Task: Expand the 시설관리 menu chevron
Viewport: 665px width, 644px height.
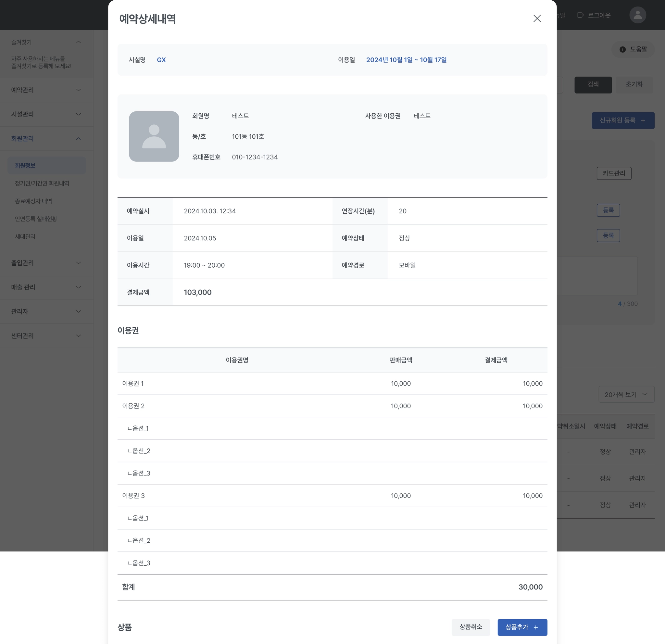Action: (x=78, y=114)
